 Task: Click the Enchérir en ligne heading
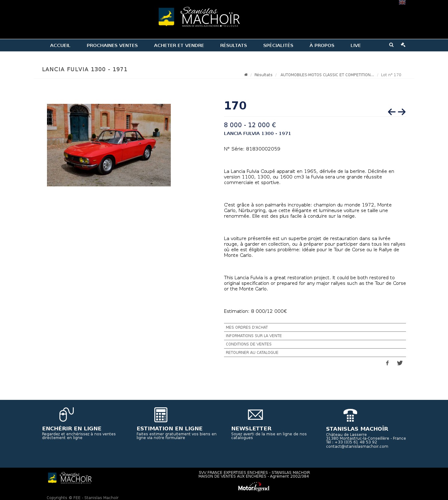point(72,428)
